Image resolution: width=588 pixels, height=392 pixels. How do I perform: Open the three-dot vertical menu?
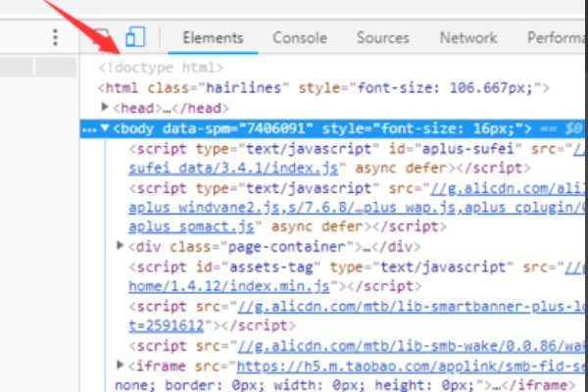click(x=56, y=38)
